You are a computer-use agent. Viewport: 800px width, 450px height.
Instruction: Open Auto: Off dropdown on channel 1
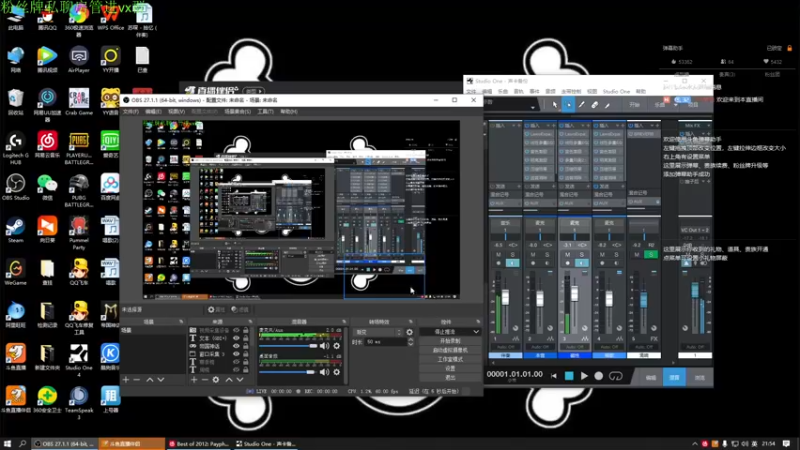click(506, 347)
